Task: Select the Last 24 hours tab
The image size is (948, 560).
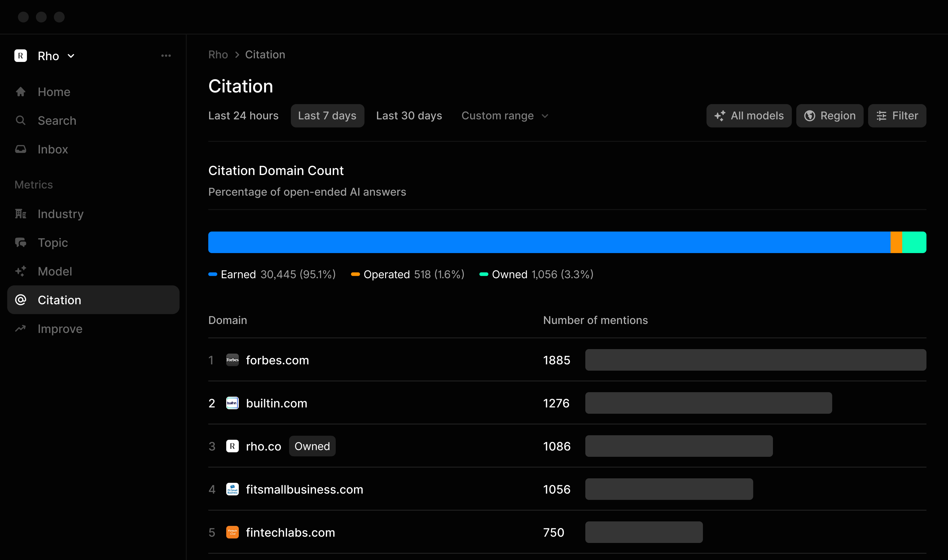Action: tap(243, 115)
